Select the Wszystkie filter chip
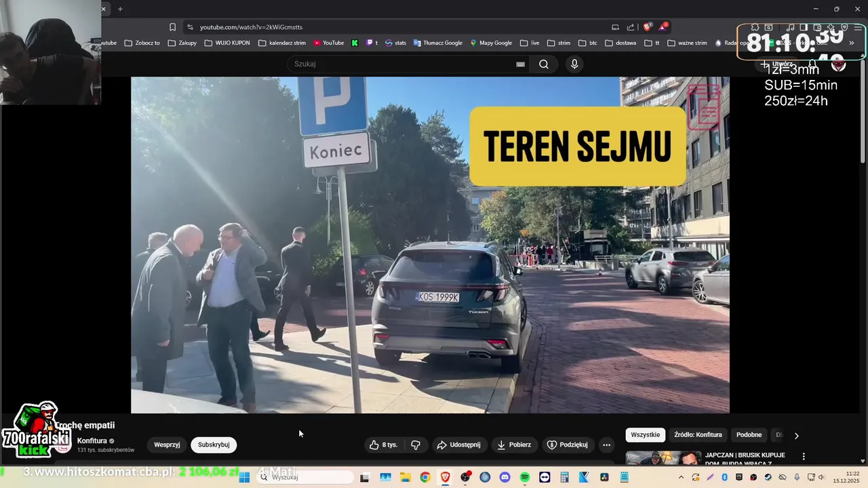 pyautogui.click(x=645, y=435)
